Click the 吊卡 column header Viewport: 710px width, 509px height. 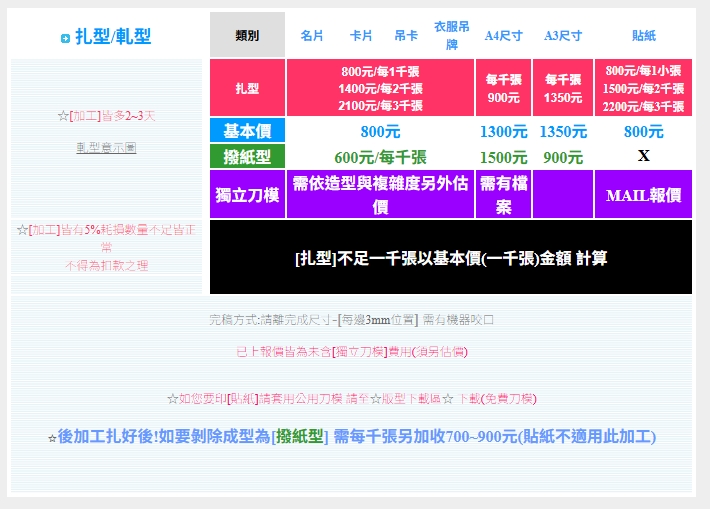[406, 35]
